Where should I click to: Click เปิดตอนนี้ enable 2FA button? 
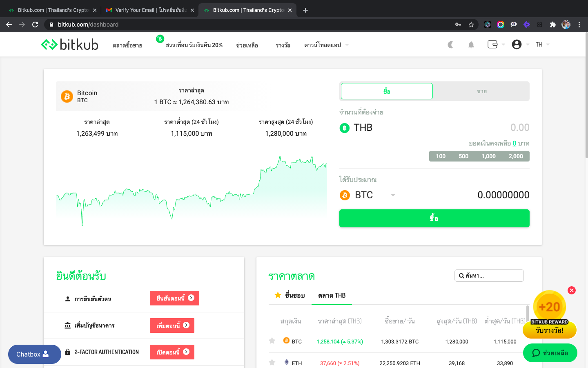tap(172, 352)
